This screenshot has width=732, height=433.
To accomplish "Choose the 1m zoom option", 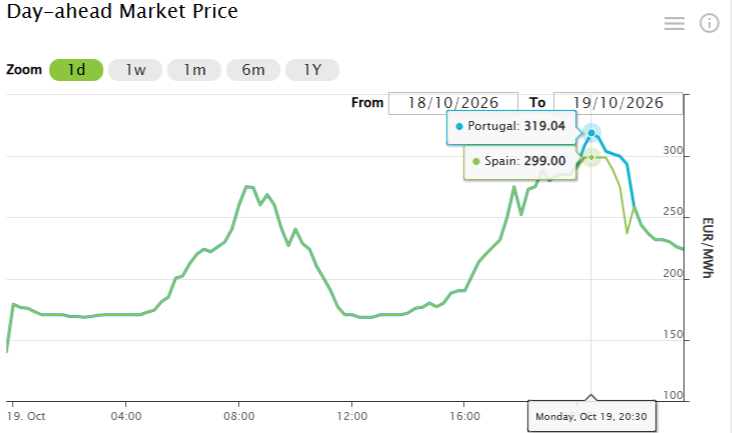I will click(194, 70).
